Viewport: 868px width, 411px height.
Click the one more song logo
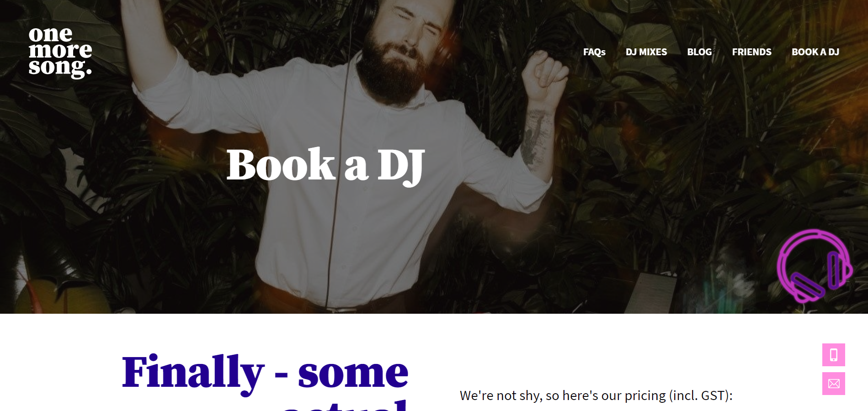coord(60,52)
